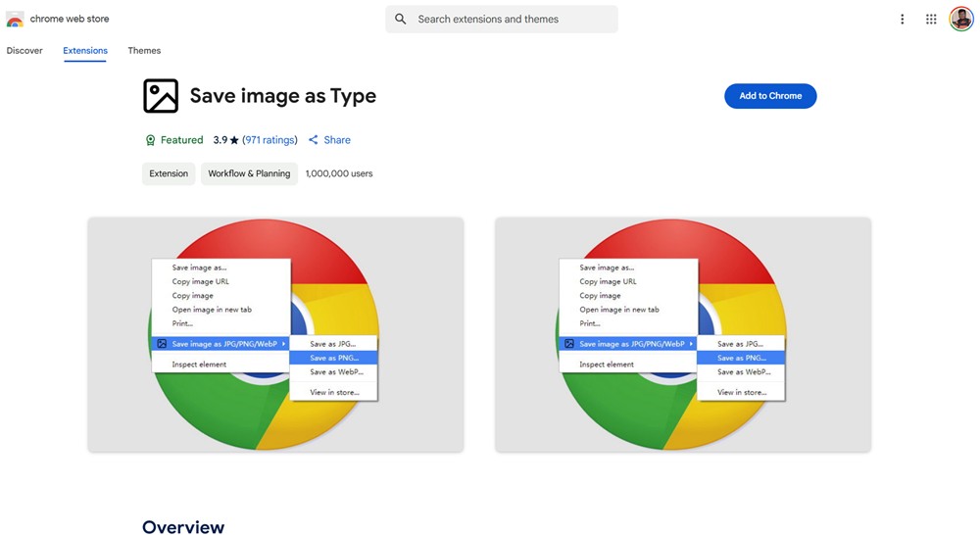
Task: Click the rating star icon
Action: coord(234,140)
